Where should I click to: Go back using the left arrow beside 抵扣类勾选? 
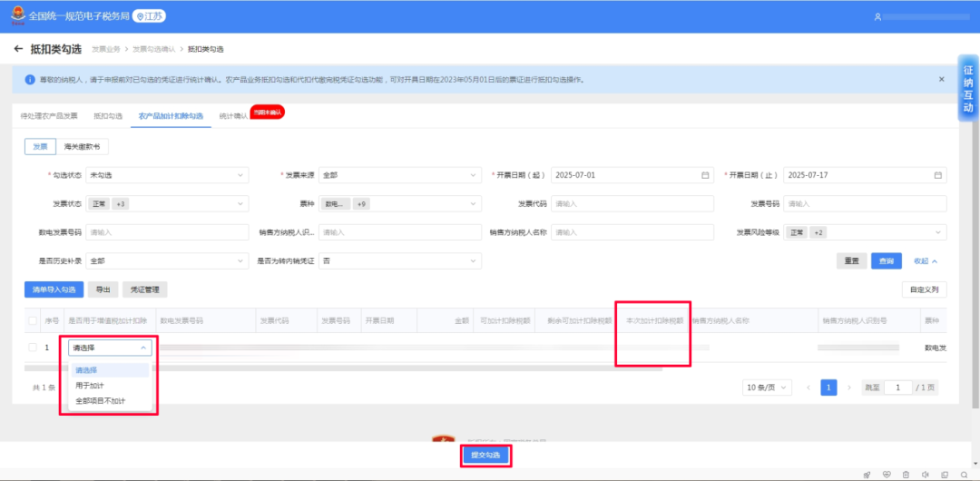pos(18,49)
